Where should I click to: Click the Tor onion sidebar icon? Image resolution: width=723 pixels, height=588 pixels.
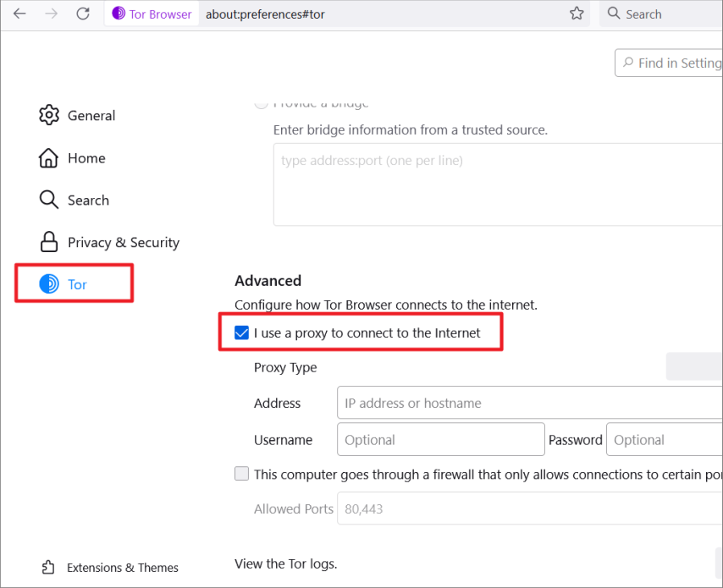coord(49,284)
